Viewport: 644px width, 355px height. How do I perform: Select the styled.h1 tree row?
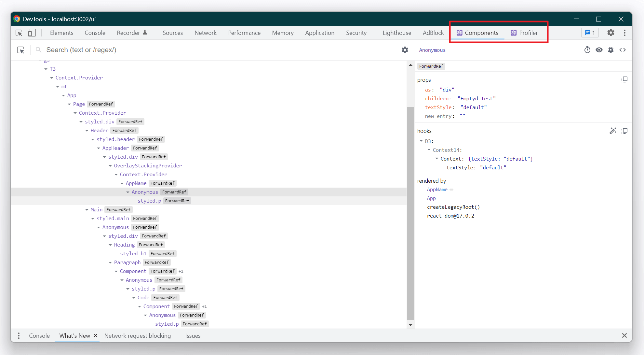point(208,254)
